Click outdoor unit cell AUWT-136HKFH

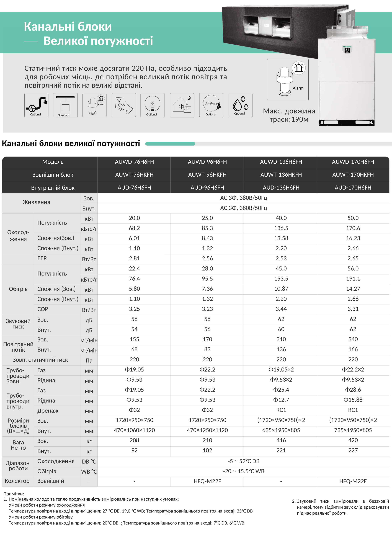[281, 175]
